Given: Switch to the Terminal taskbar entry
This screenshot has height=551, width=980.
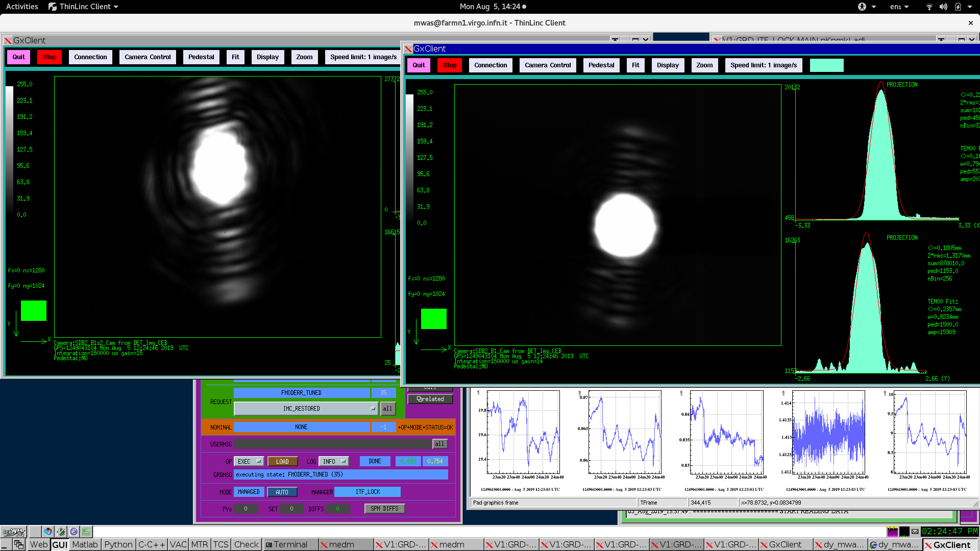Looking at the screenshot, I should (x=291, y=545).
